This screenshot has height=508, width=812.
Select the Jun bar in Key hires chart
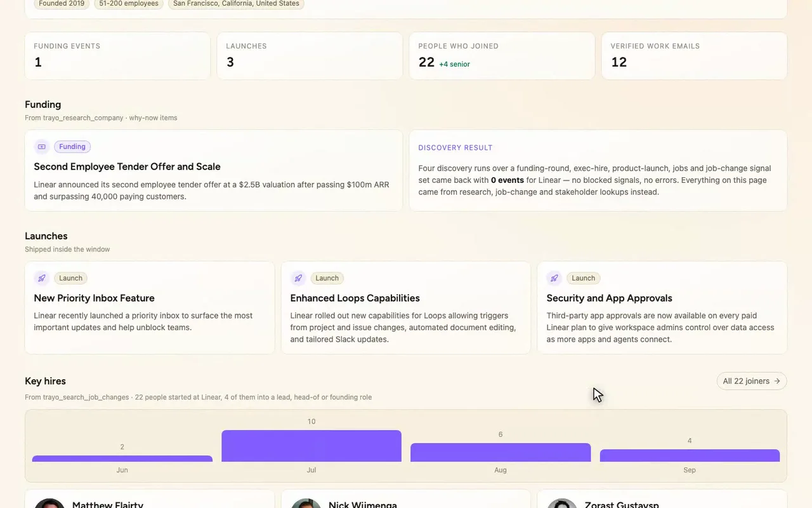point(122,458)
